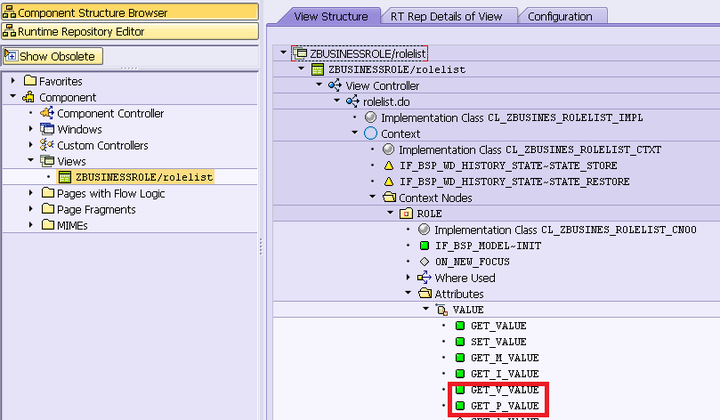Click the Windows node icon
This screenshot has width=720, height=420.
[x=47, y=130]
